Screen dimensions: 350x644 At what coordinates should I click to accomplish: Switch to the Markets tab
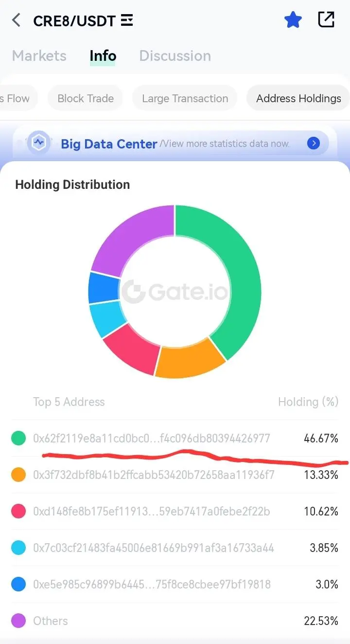click(39, 55)
